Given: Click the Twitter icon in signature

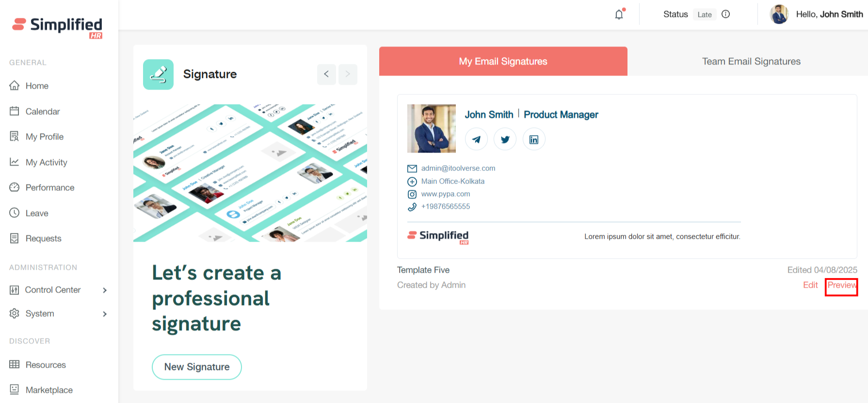Looking at the screenshot, I should click(x=505, y=139).
